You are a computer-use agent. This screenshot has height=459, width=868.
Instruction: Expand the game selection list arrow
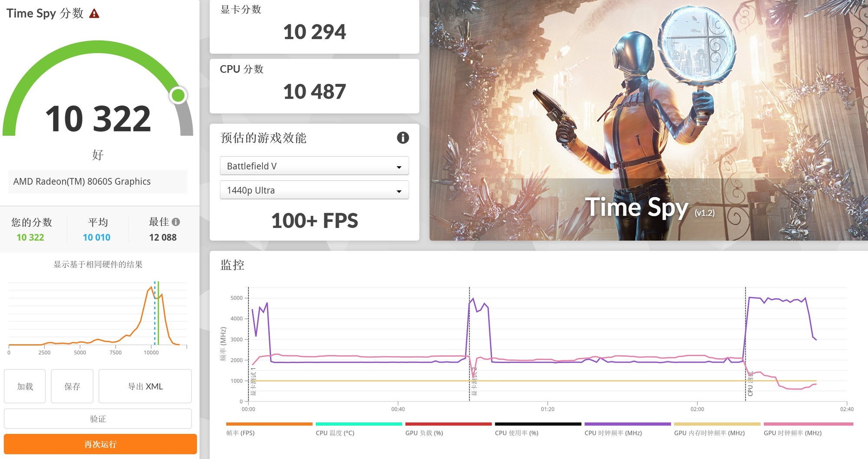400,165
